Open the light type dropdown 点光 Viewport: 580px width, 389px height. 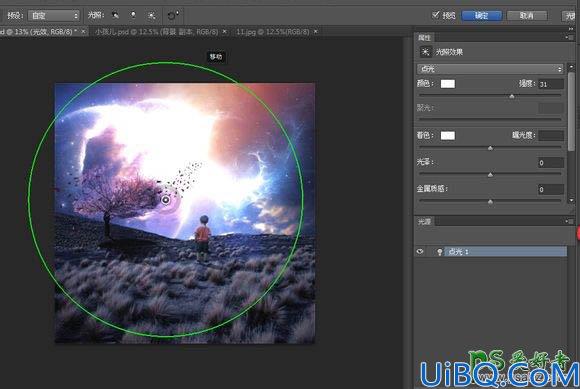pyautogui.click(x=490, y=69)
